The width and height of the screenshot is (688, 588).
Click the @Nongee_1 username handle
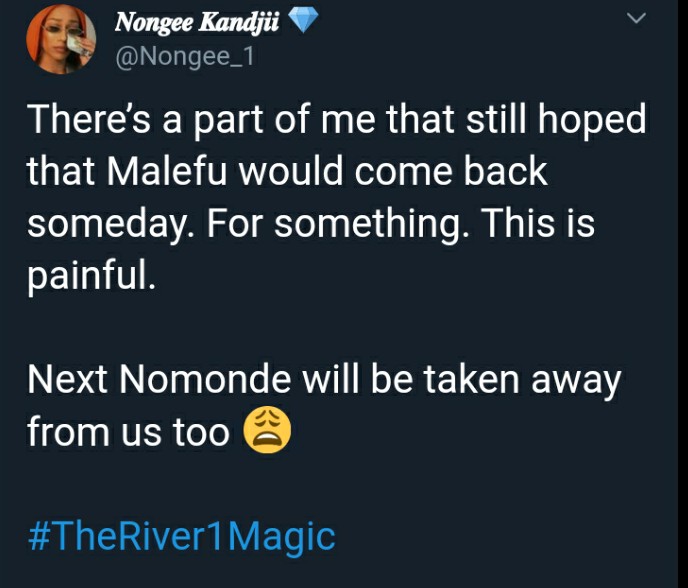(184, 57)
